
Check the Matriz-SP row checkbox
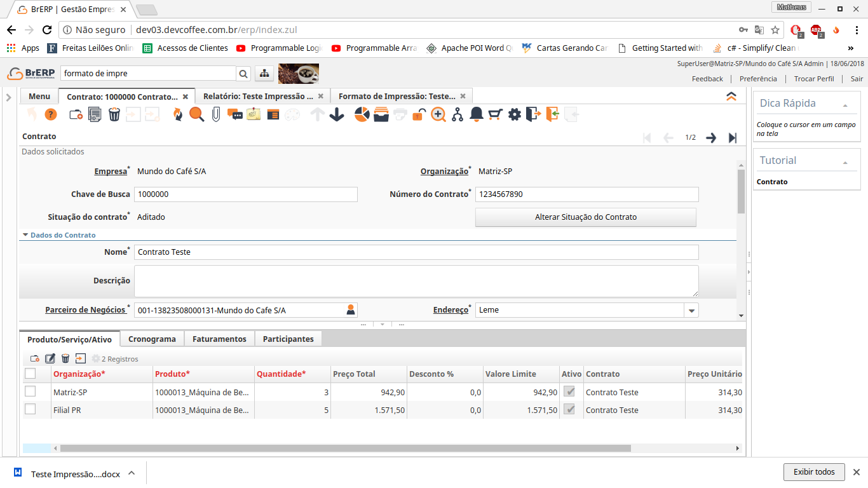[x=30, y=391]
